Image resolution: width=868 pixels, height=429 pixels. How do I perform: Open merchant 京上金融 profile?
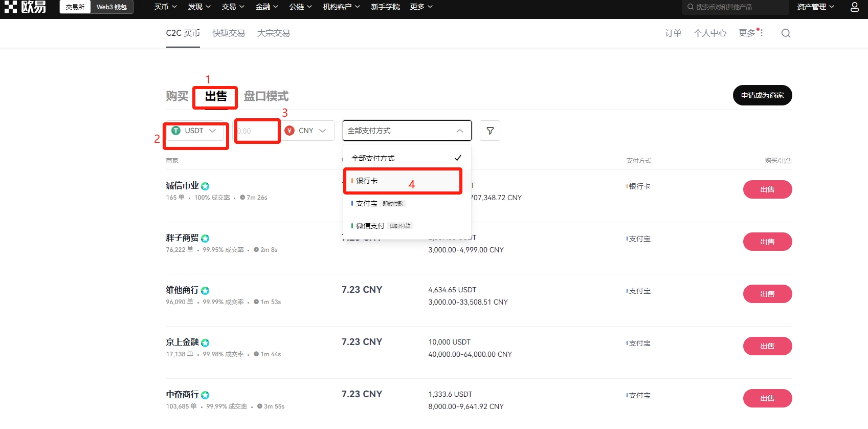[182, 342]
